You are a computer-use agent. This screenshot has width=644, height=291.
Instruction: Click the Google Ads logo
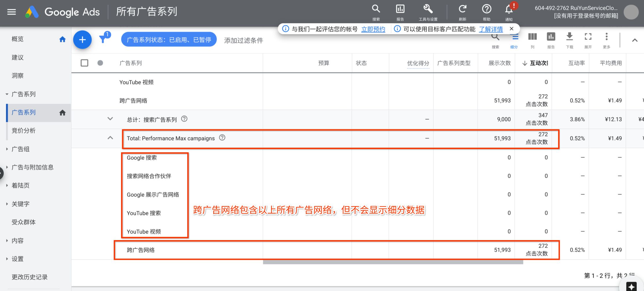(x=62, y=12)
